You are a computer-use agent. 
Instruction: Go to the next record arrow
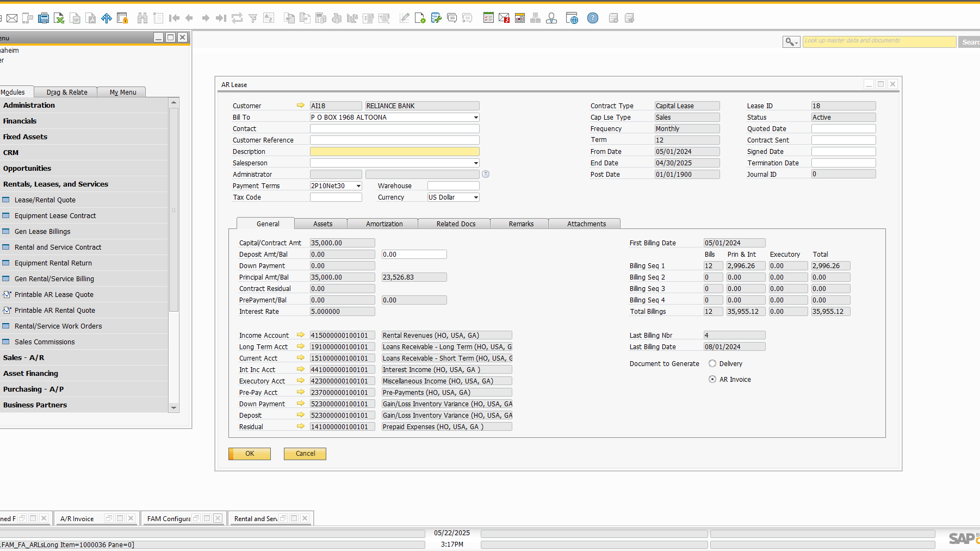click(206, 18)
